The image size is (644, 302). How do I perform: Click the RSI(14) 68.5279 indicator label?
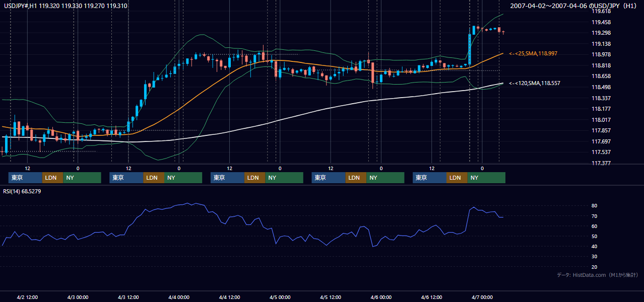tap(23, 191)
